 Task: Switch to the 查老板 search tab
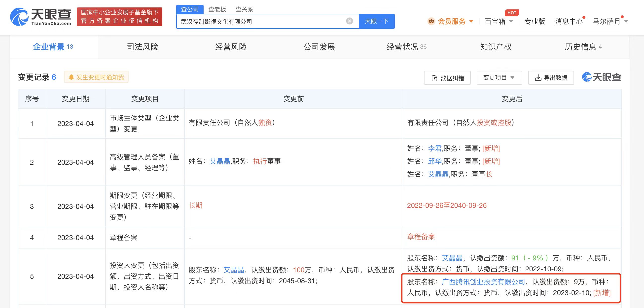[x=217, y=9]
